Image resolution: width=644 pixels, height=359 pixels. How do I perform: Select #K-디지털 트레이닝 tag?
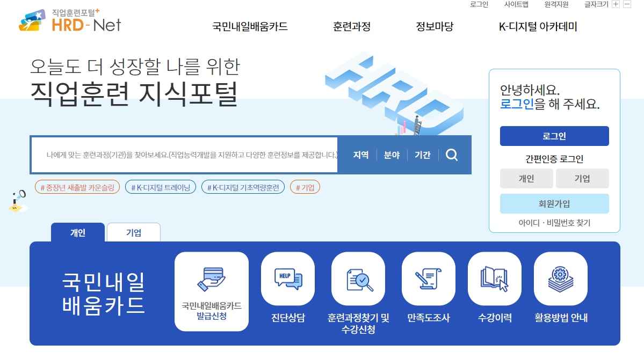pyautogui.click(x=161, y=187)
